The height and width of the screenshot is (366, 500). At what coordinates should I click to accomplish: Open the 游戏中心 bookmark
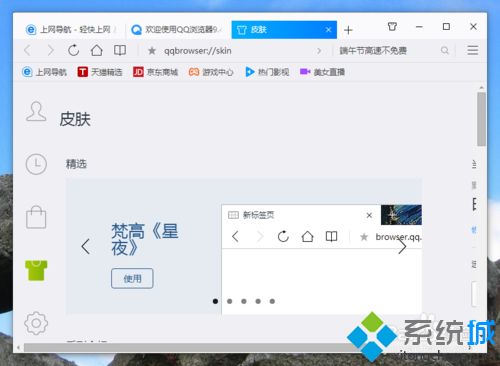pyautogui.click(x=211, y=72)
